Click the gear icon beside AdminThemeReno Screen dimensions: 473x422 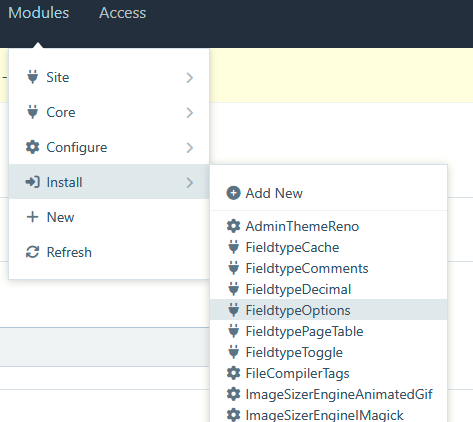[233, 226]
